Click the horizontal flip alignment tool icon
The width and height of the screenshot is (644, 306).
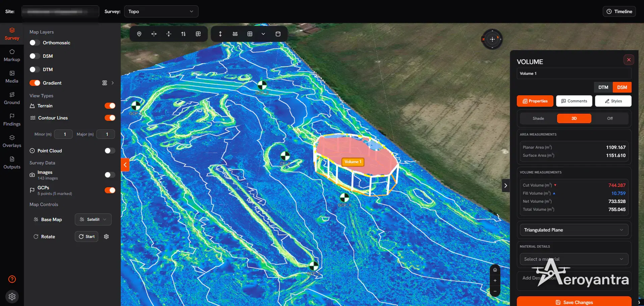tap(154, 34)
